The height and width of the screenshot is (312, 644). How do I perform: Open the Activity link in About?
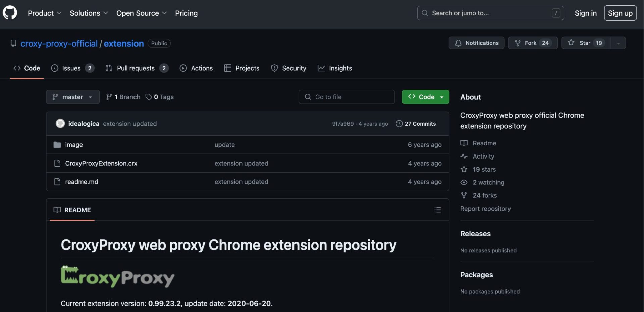point(477,156)
